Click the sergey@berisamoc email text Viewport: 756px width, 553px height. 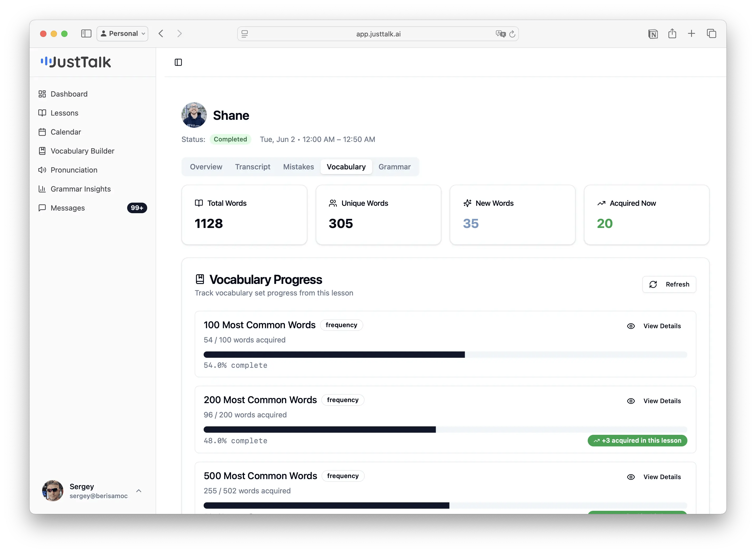point(99,496)
